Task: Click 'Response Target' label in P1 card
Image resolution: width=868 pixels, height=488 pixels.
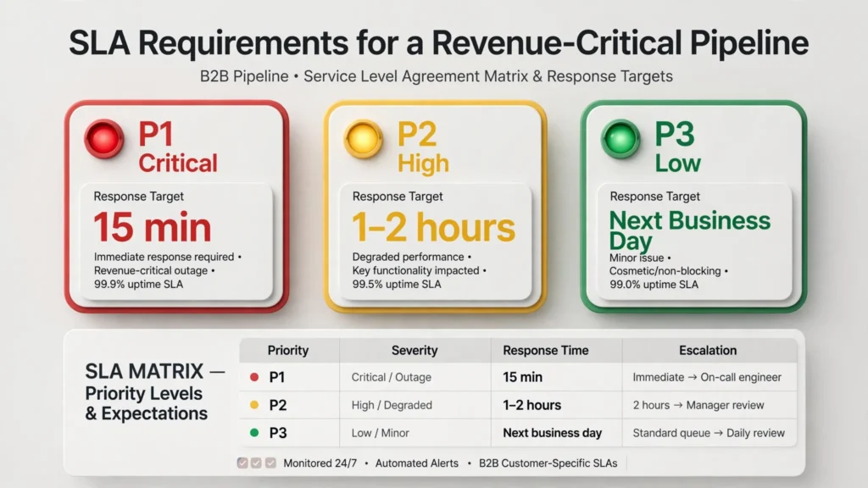Action: tap(138, 197)
